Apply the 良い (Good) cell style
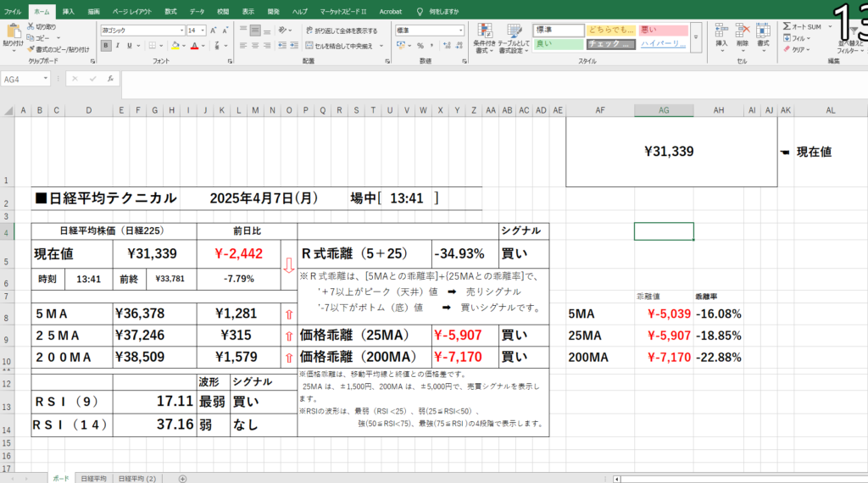 pos(559,44)
